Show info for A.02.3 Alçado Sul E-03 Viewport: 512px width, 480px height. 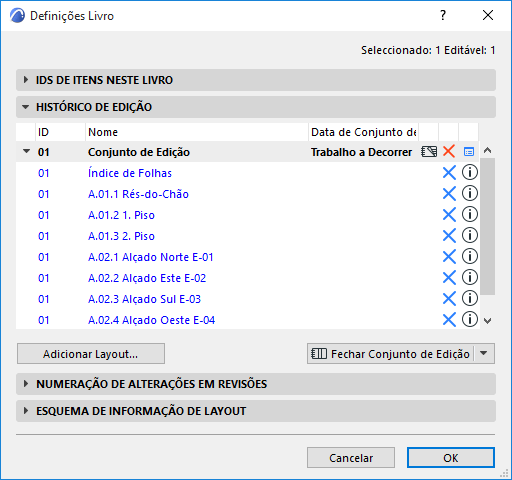pyautogui.click(x=470, y=298)
